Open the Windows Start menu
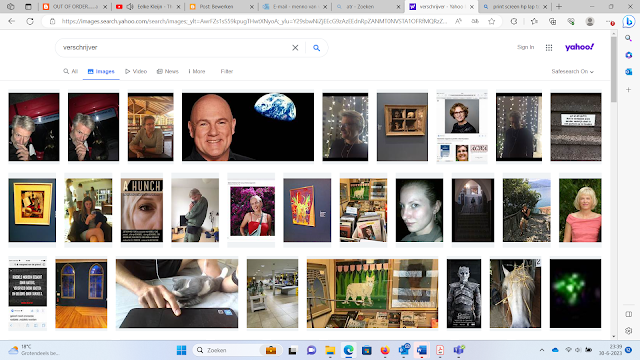Image resolution: width=640 pixels, height=360 pixels. pos(181,350)
